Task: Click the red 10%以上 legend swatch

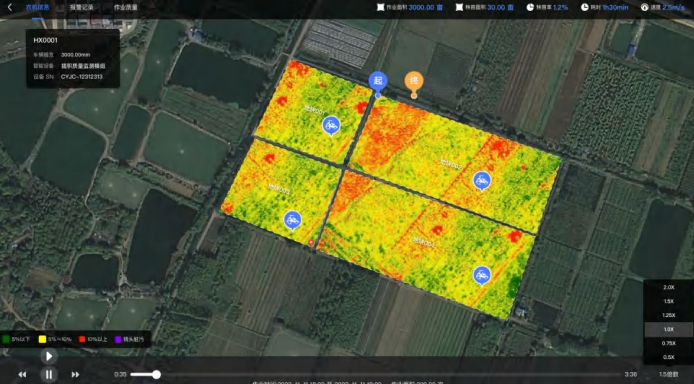Action: click(x=82, y=339)
